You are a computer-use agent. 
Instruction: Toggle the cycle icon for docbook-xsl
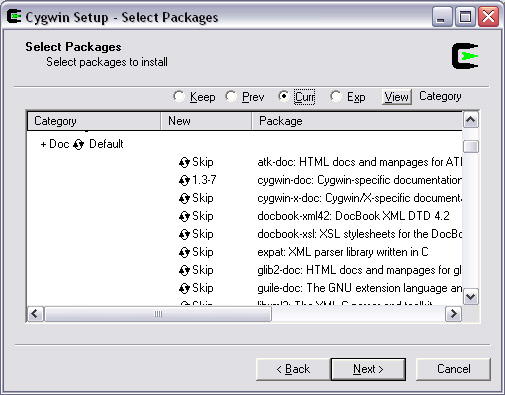click(184, 235)
